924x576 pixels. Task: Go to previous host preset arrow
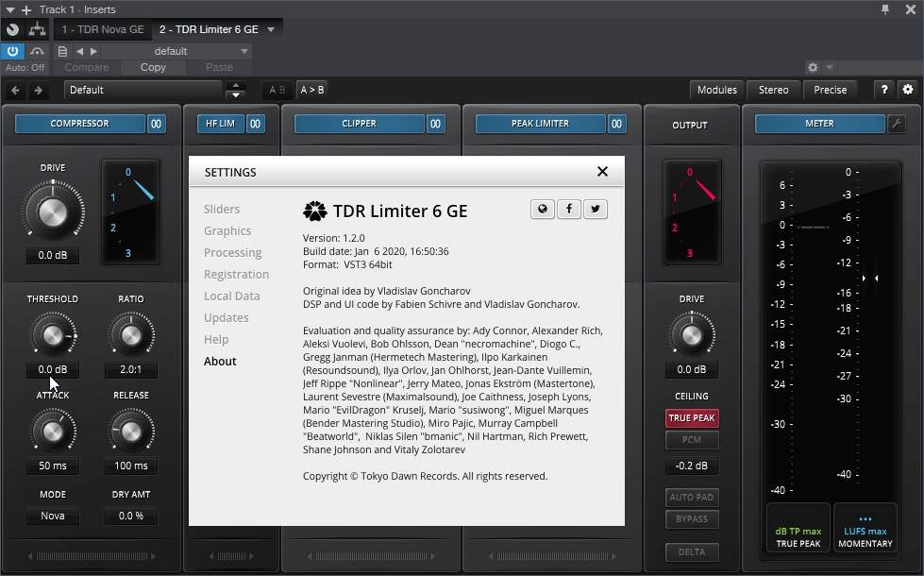(79, 51)
